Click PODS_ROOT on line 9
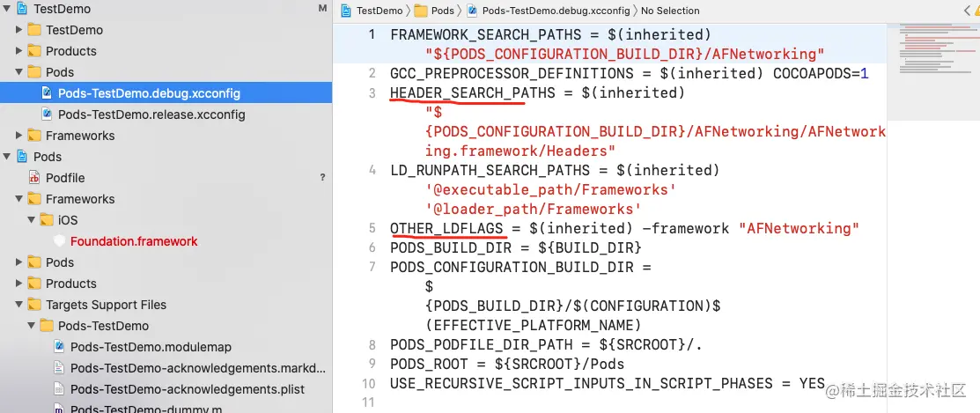Viewport: 980px width, 413px height. click(x=434, y=365)
